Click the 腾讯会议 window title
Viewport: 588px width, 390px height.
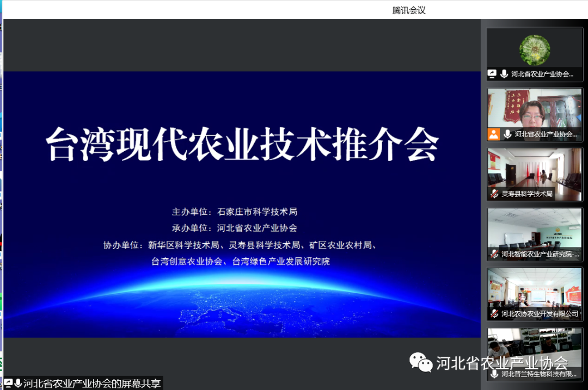click(409, 10)
